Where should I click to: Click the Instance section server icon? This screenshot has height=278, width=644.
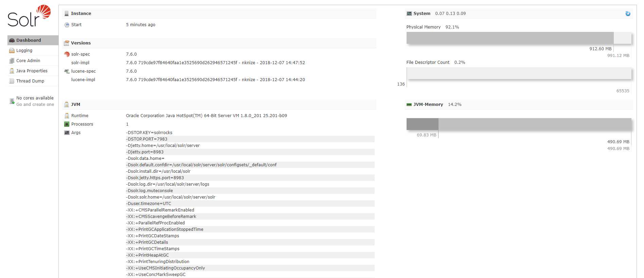coord(67,14)
